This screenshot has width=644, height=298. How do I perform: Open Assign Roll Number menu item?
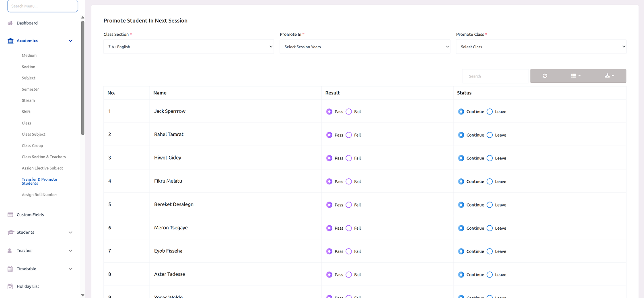[x=39, y=195]
